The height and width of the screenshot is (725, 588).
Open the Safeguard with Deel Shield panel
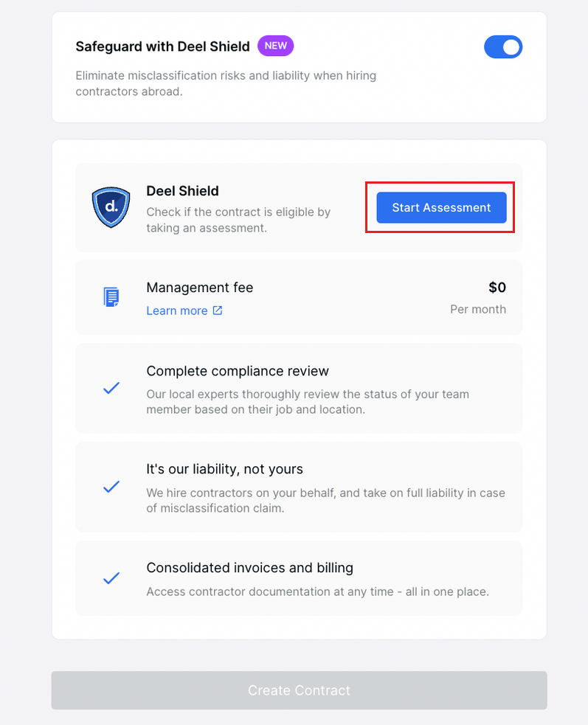pos(298,66)
